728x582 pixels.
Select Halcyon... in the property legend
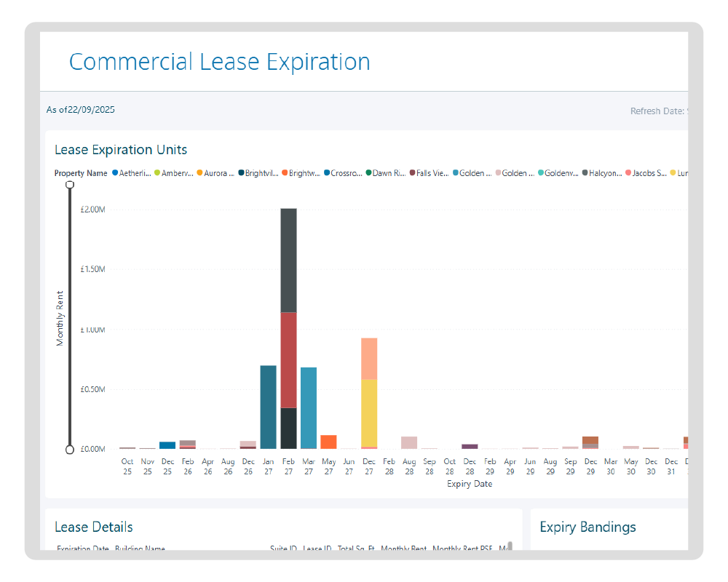point(604,173)
